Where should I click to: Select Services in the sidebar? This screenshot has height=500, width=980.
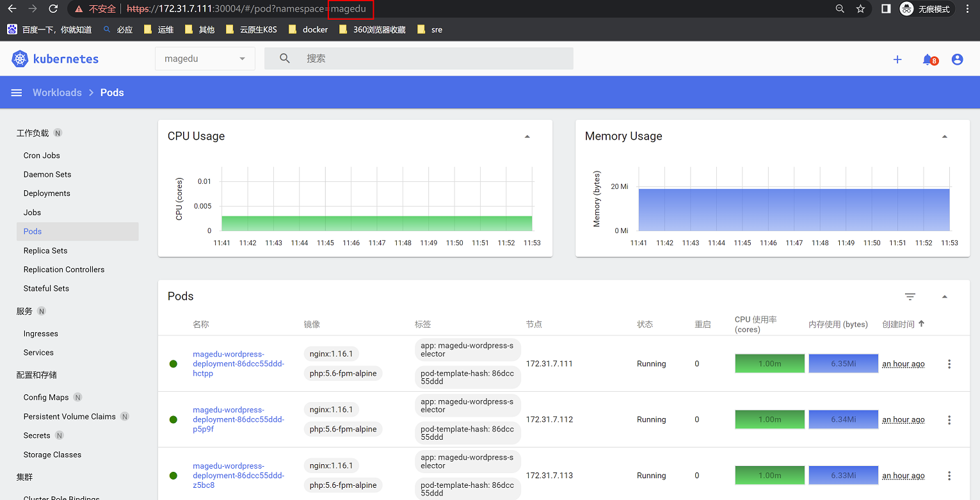38,353
